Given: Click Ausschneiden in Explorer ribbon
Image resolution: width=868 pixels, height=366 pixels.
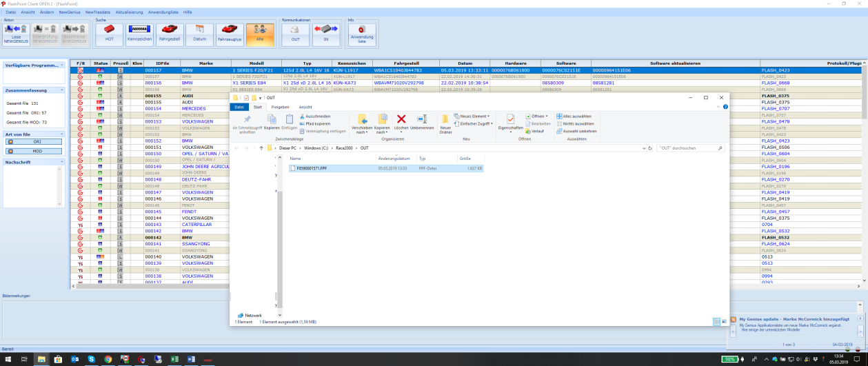Looking at the screenshot, I should click(x=315, y=116).
